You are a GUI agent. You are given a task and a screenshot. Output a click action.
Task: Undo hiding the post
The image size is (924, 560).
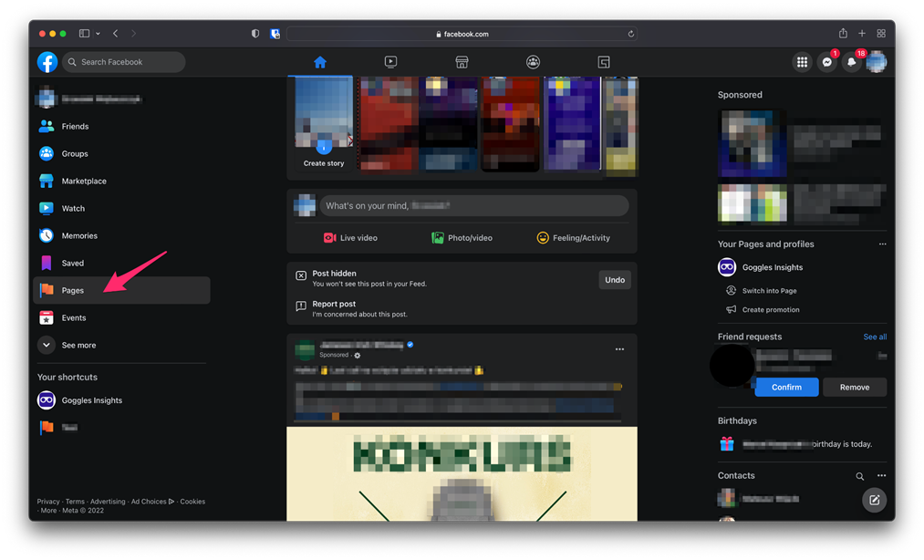[x=615, y=280]
